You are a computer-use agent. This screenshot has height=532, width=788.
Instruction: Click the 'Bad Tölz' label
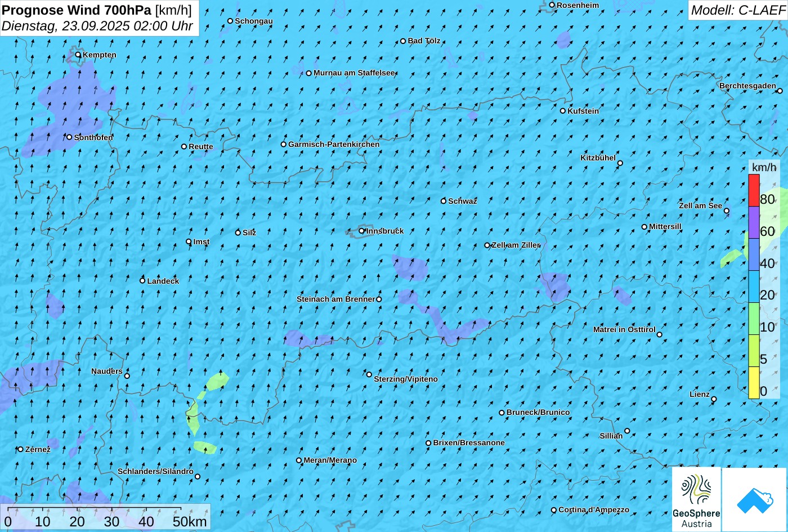(424, 41)
